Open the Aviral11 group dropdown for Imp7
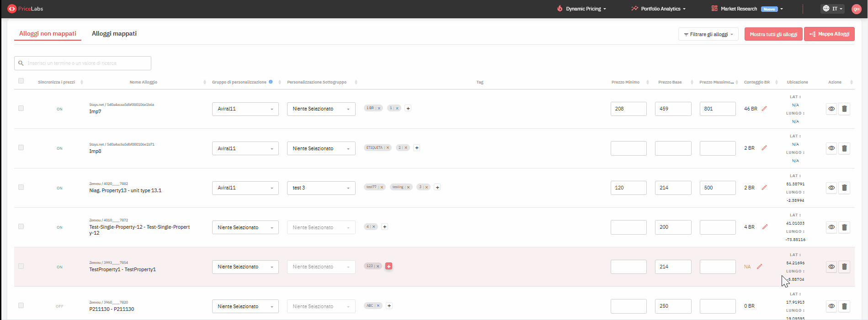 [245, 109]
